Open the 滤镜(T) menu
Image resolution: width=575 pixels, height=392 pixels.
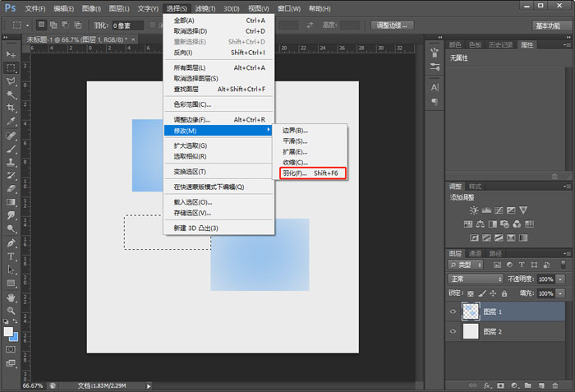pos(205,8)
